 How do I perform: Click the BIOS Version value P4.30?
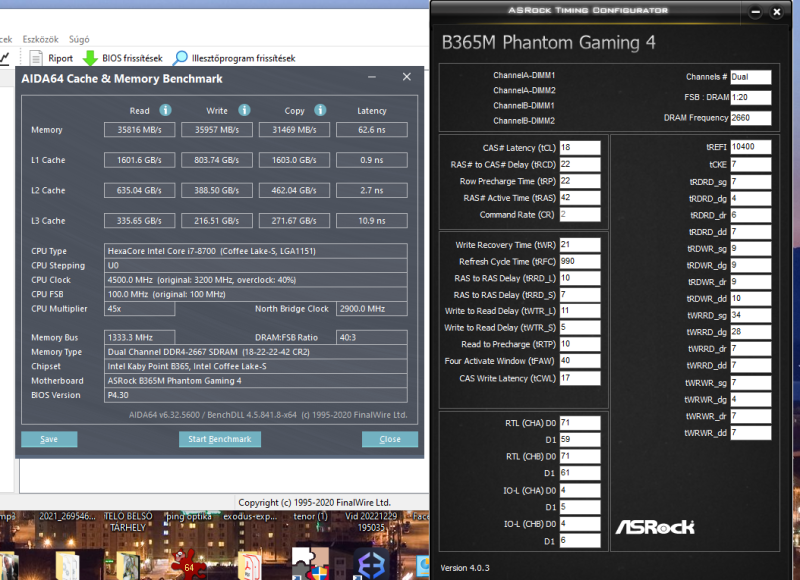tap(256, 395)
